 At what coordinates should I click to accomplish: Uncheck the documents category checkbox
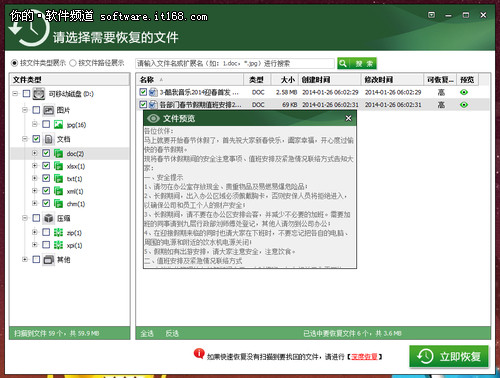click(x=36, y=139)
